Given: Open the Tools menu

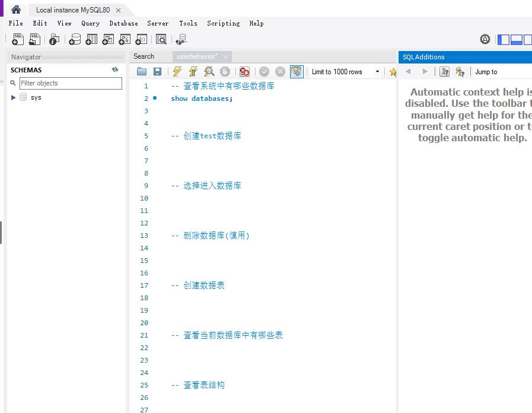Looking at the screenshot, I should 188,23.
